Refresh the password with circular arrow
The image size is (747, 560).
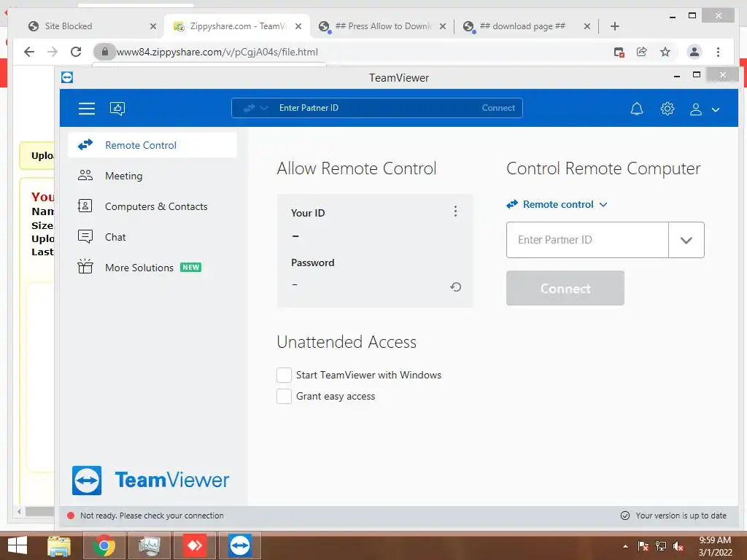(x=455, y=287)
